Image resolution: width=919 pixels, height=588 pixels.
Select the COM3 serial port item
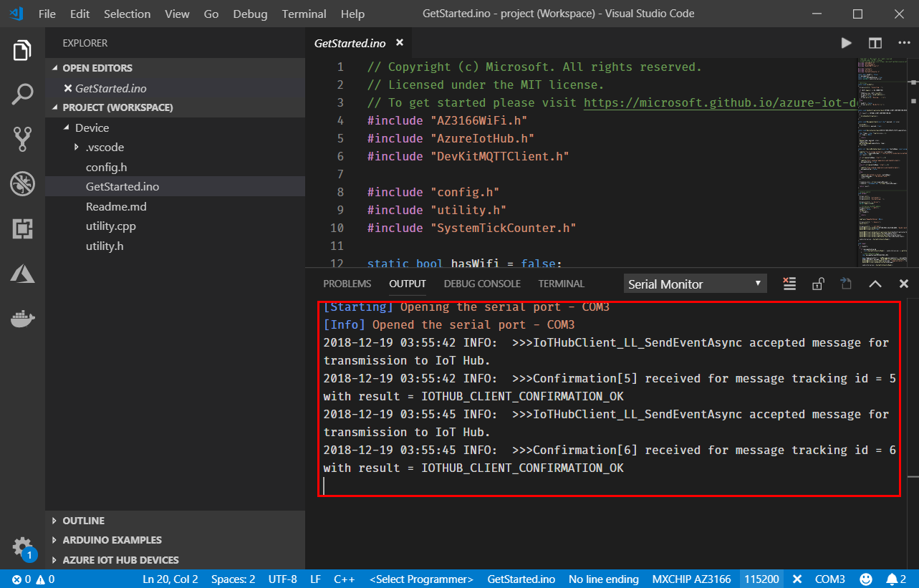coord(829,579)
